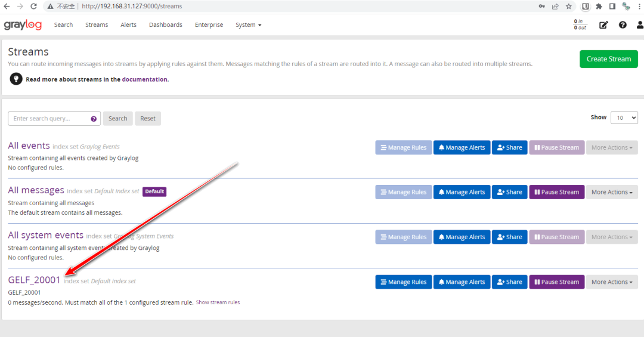Open the All system events stream

pos(45,235)
